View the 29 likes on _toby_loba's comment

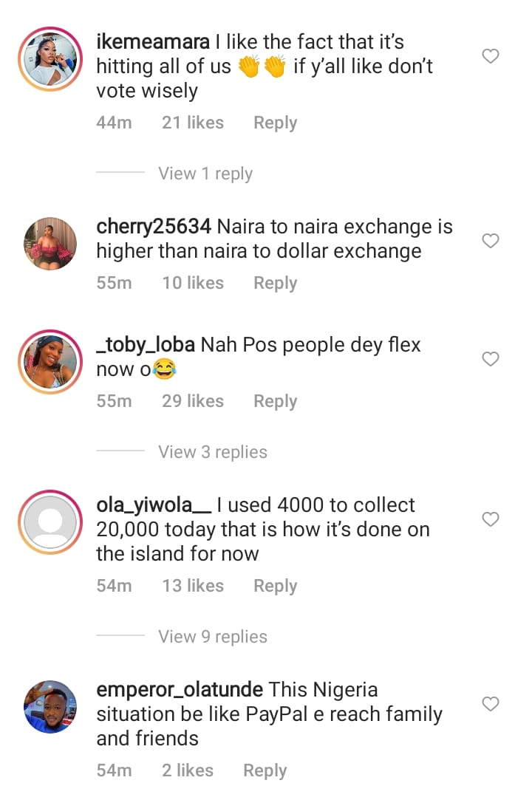(x=192, y=401)
